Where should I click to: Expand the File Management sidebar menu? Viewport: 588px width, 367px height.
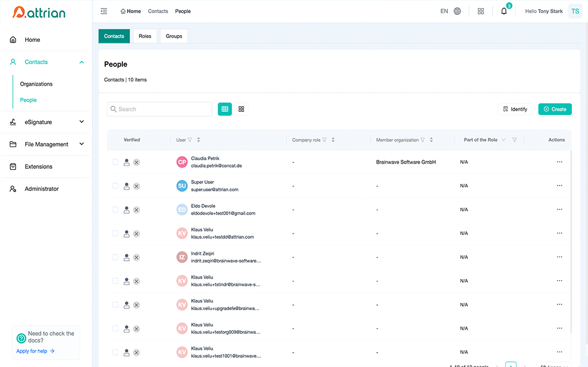click(x=82, y=144)
